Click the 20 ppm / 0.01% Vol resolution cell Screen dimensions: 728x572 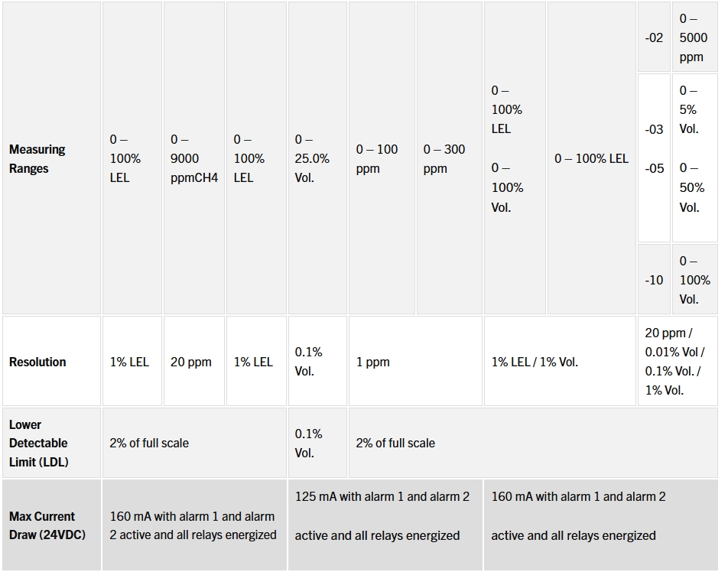point(677,361)
